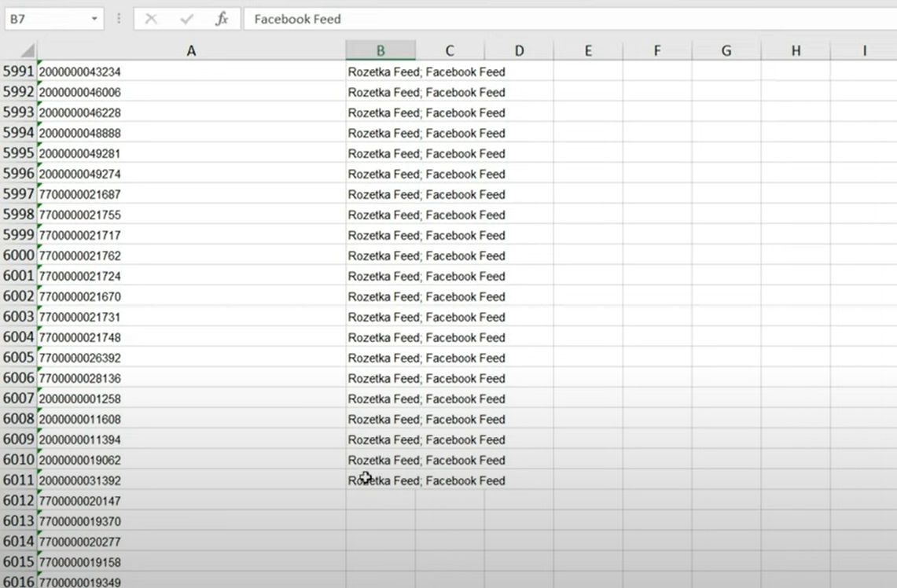Select row header 6011
This screenshot has height=588, width=897.
(x=18, y=480)
